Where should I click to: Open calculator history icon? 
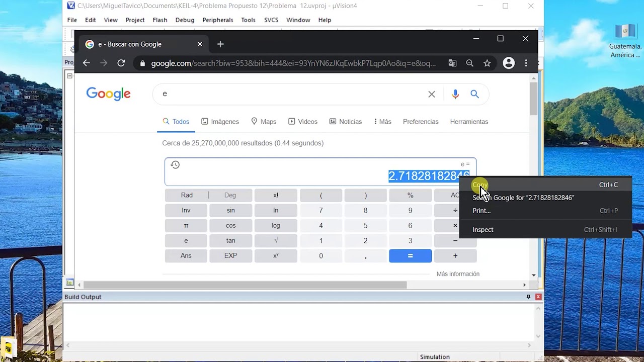click(x=175, y=164)
